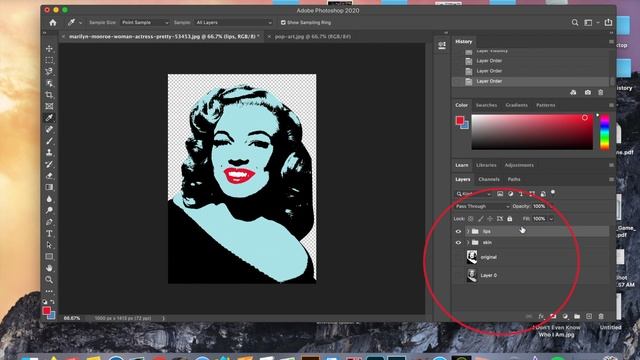Screen dimensions: 640x360
Task: Select the Horizontal Type tool
Action: pos(49,233)
